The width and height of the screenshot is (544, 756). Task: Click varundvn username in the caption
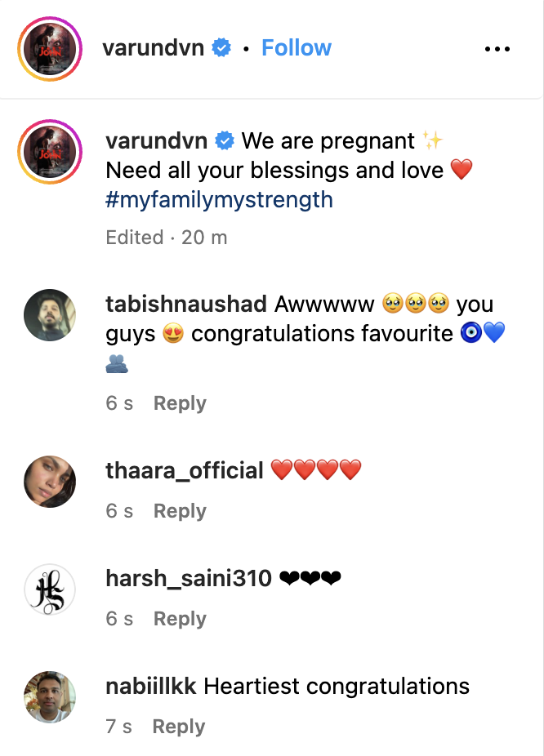tap(156, 140)
